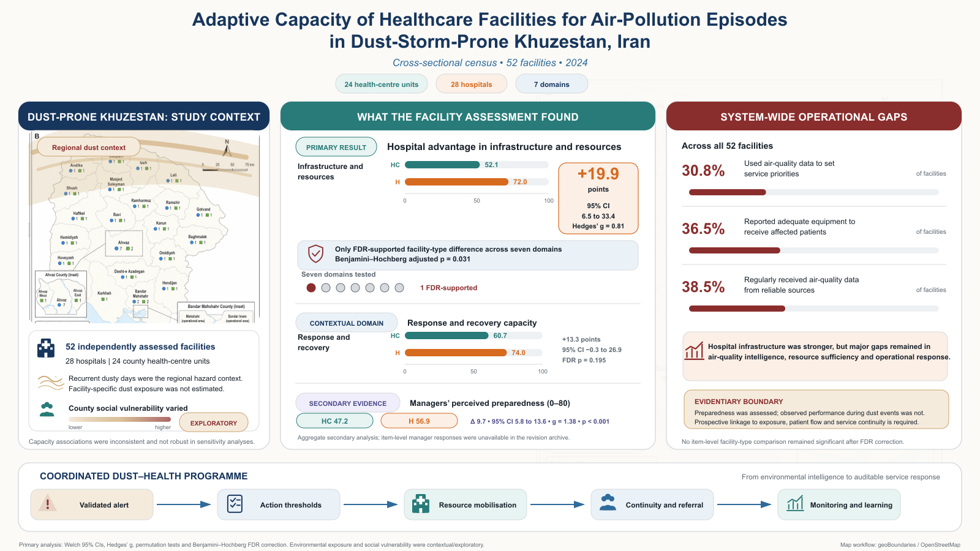Click the 30.8% facilities progress bar

[x=813, y=192]
